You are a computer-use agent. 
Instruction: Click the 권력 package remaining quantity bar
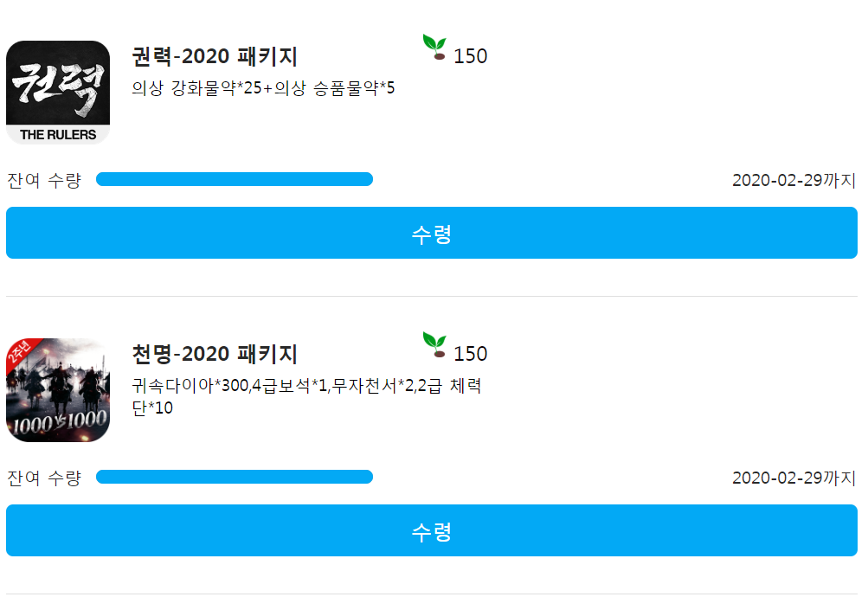click(x=235, y=179)
